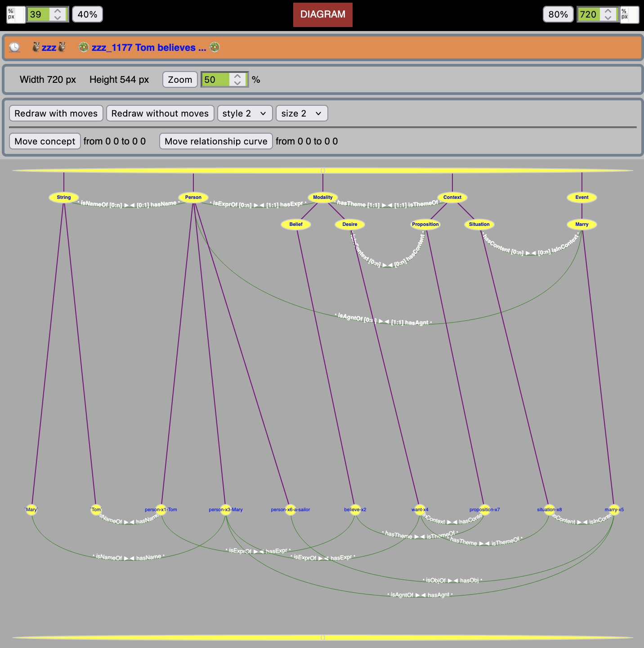Click the 40% button
644x648 pixels.
[87, 14]
